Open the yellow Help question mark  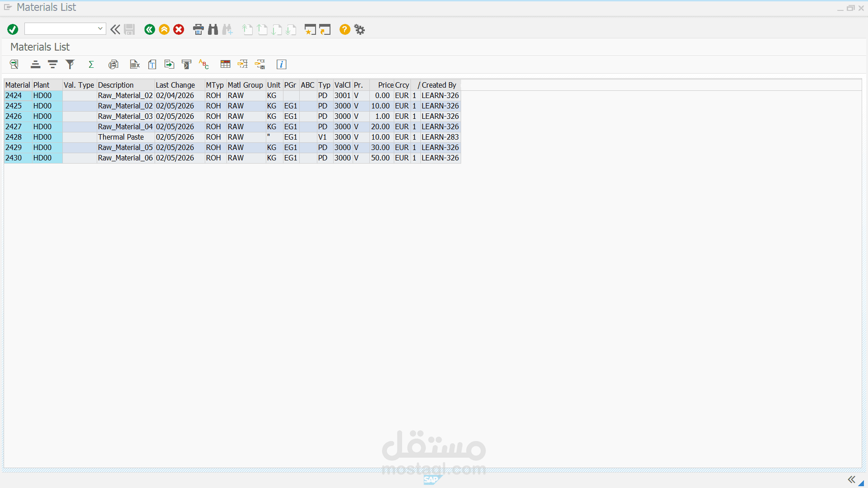pyautogui.click(x=344, y=29)
